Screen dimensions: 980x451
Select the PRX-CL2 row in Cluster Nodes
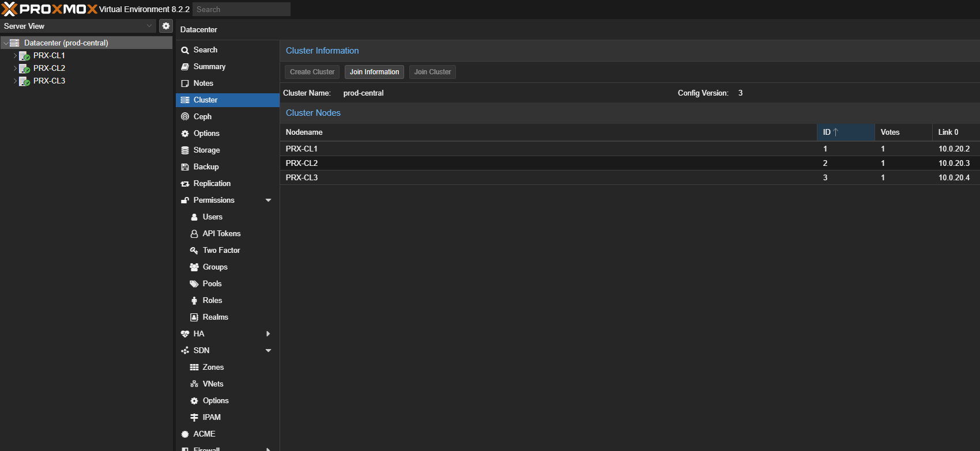(x=630, y=163)
